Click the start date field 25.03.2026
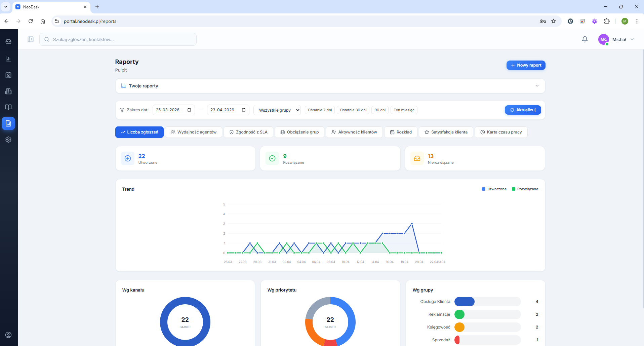This screenshot has height=346, width=644. [x=174, y=110]
